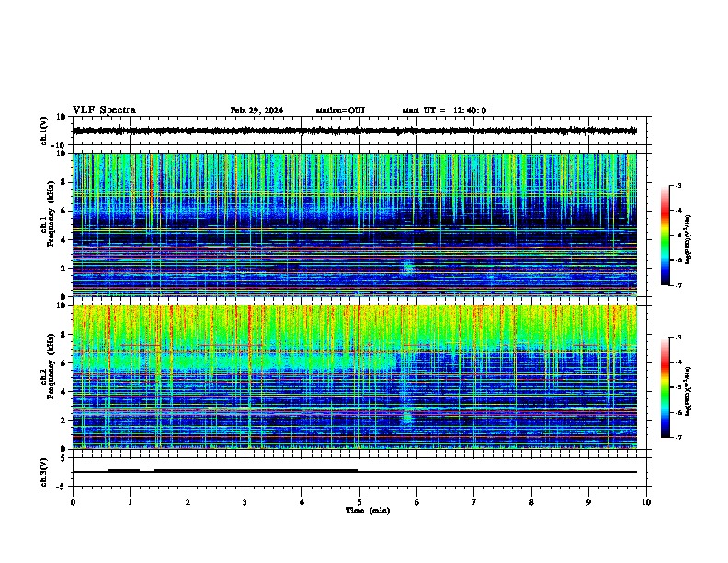Screen dimensions: 728x563
Task: Click the ch.1(V) waveform axis label
Action: pos(44,131)
